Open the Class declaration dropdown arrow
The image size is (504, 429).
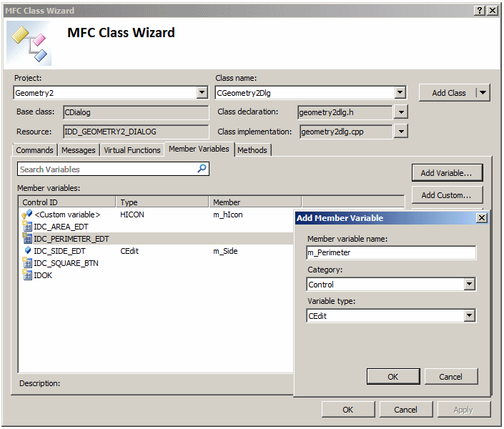[401, 112]
